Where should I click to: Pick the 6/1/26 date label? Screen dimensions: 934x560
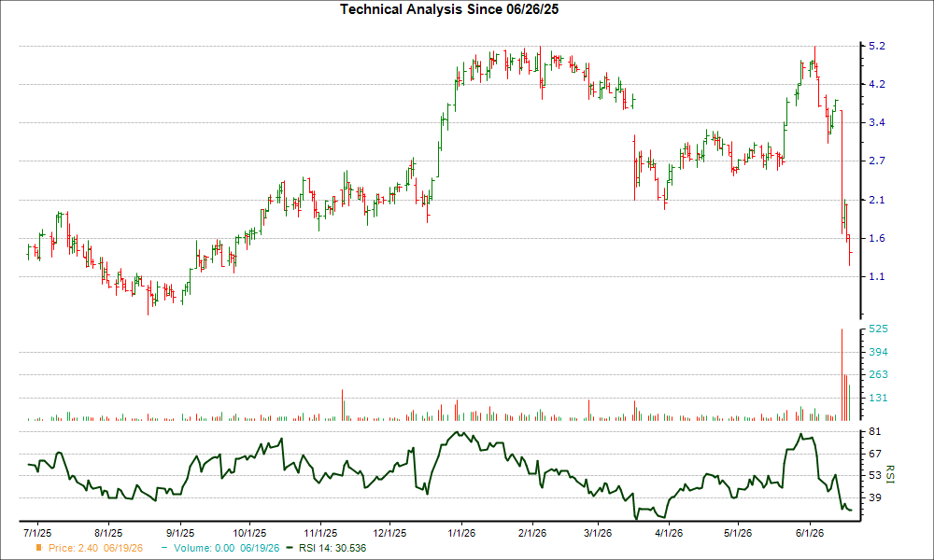click(x=810, y=533)
